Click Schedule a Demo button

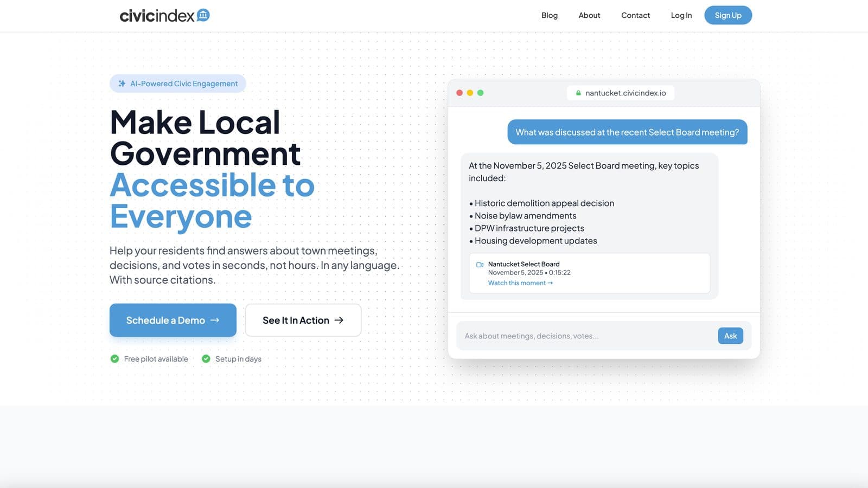(173, 320)
